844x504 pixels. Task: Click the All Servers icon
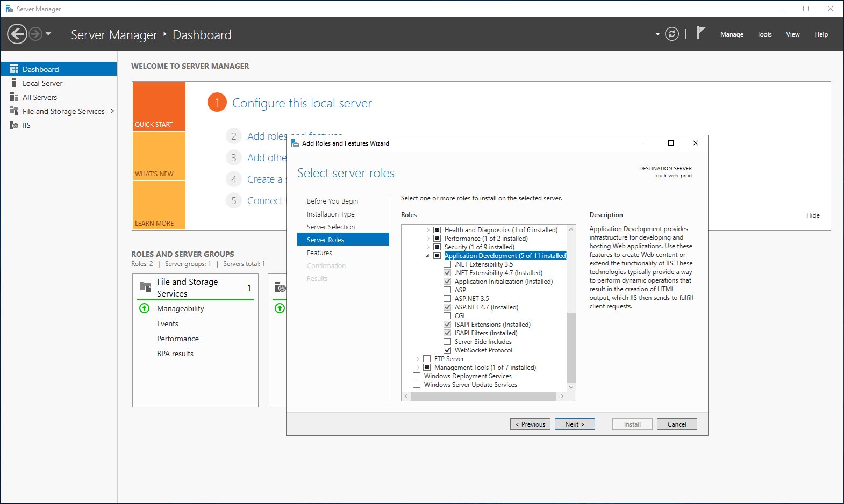(x=14, y=97)
